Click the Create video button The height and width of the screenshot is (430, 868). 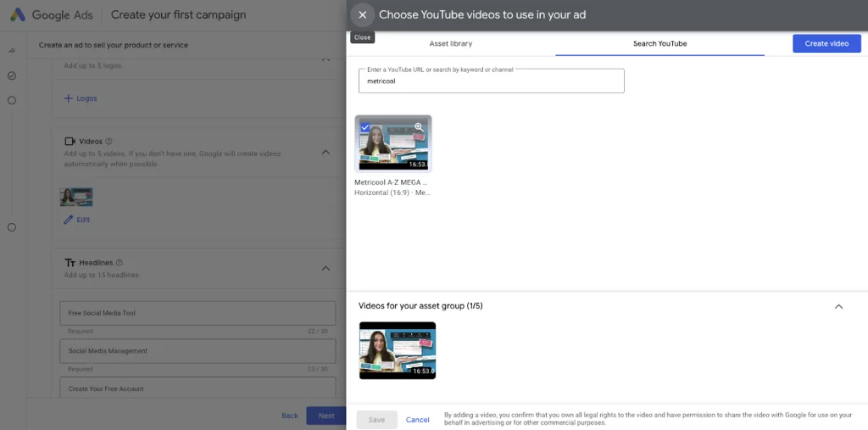pyautogui.click(x=826, y=43)
